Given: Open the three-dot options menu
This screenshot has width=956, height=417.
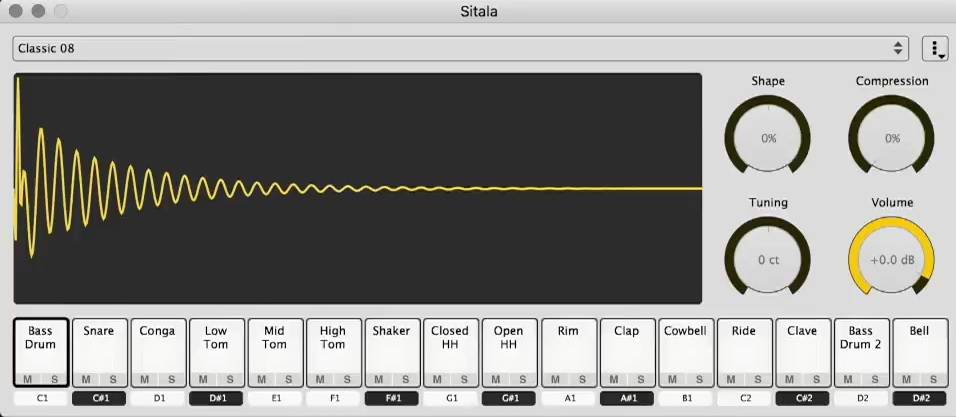Looking at the screenshot, I should 935,48.
